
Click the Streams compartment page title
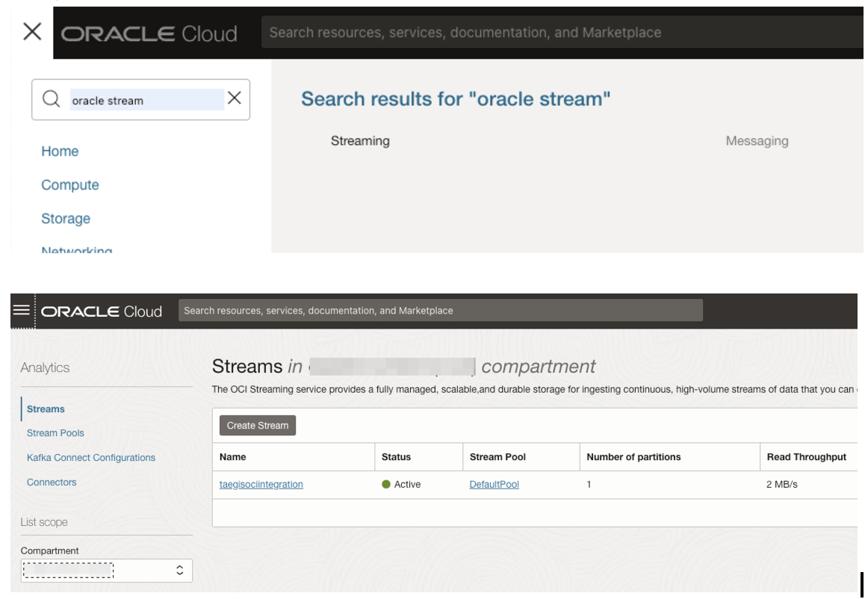(403, 367)
